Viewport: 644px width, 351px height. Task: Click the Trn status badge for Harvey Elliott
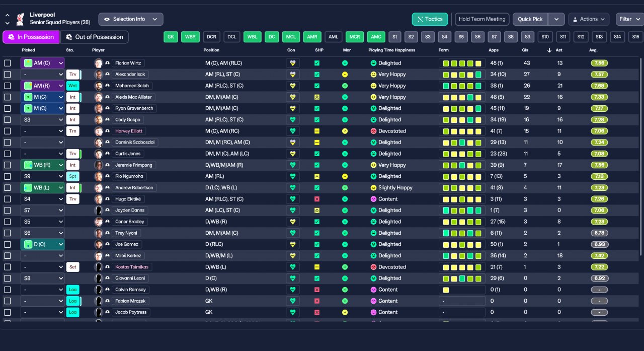pyautogui.click(x=73, y=131)
